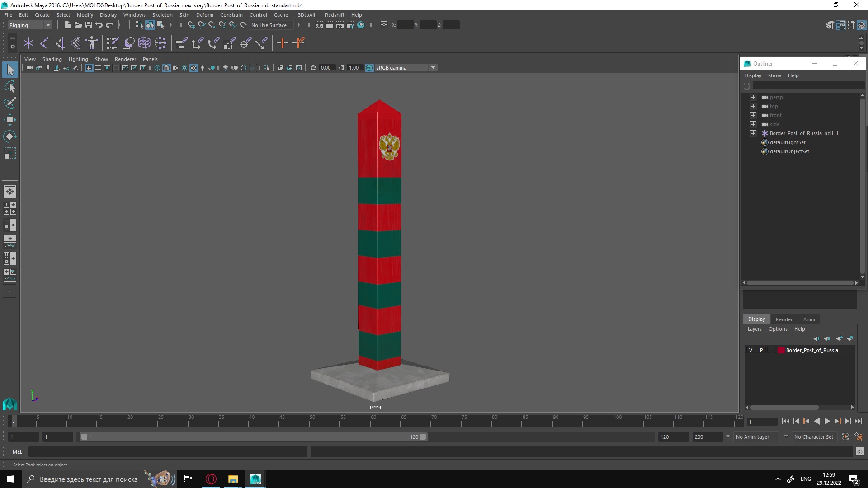Viewport: 868px width, 488px height.
Task: Expand the persp camera in Outliner
Action: coord(753,97)
